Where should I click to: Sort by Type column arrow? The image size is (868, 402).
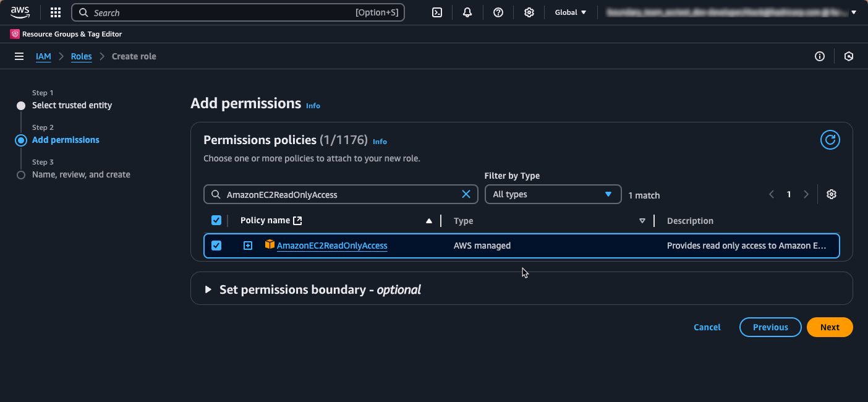click(x=642, y=221)
